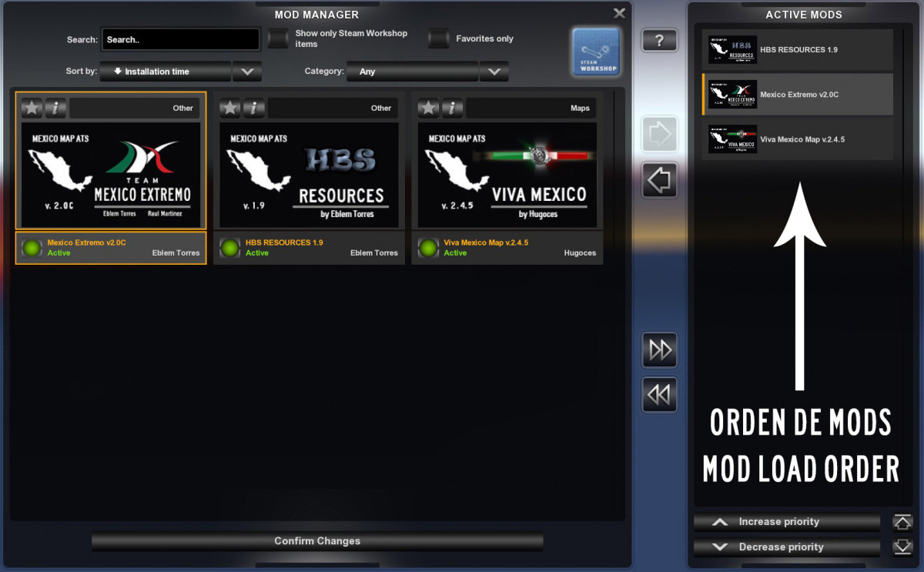Click the move-to-top priority icon
Screen dimensions: 924x572
902,522
